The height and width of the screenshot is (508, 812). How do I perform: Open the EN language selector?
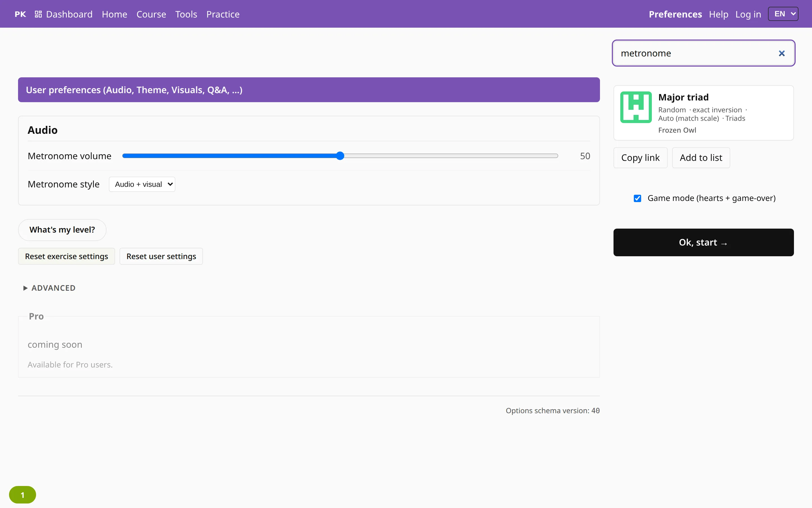point(783,14)
